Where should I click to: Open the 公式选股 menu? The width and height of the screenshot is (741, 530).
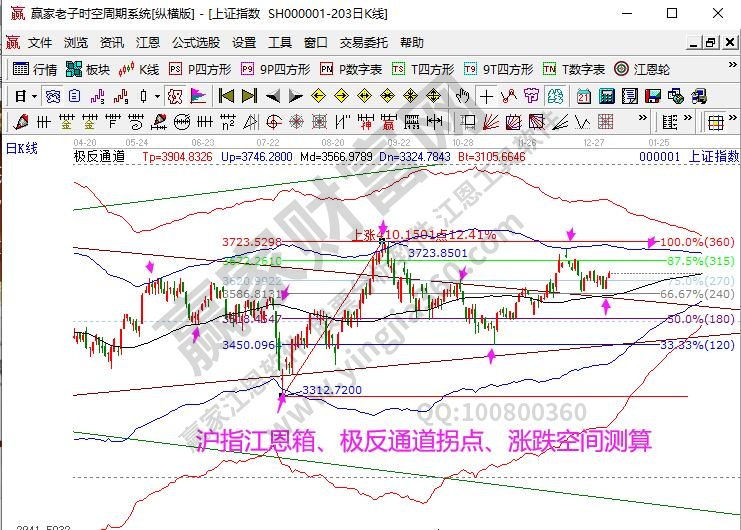click(195, 43)
